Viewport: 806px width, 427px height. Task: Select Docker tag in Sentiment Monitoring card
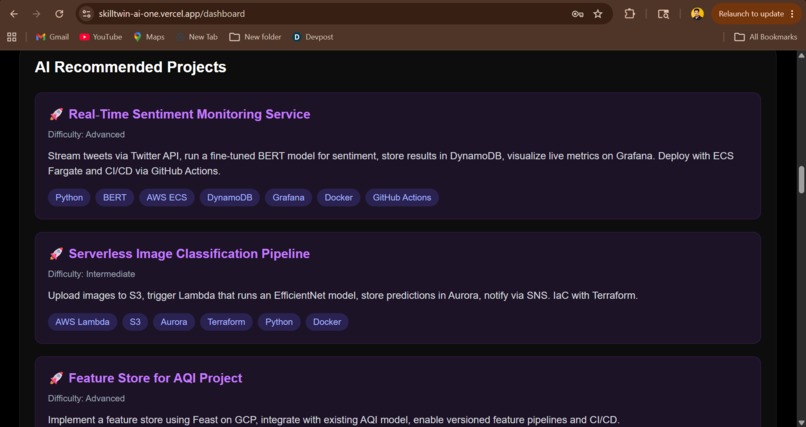(339, 198)
